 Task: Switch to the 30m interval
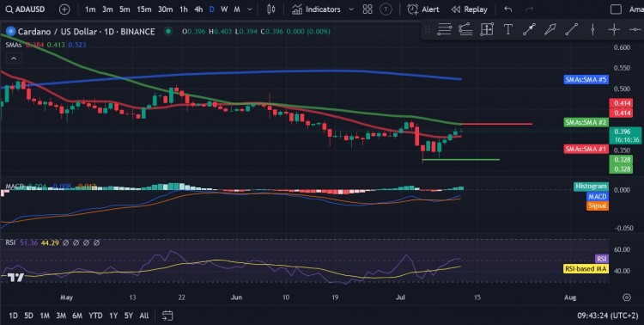[165, 9]
